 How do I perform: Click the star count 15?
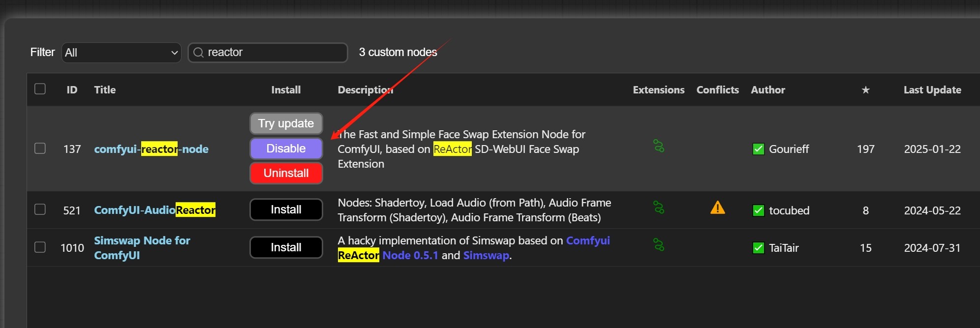[x=866, y=248]
